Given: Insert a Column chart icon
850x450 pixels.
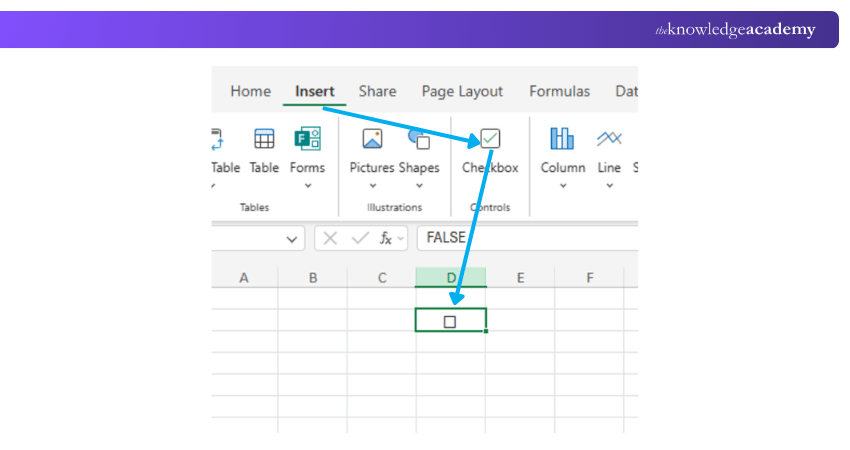Looking at the screenshot, I should (x=562, y=138).
